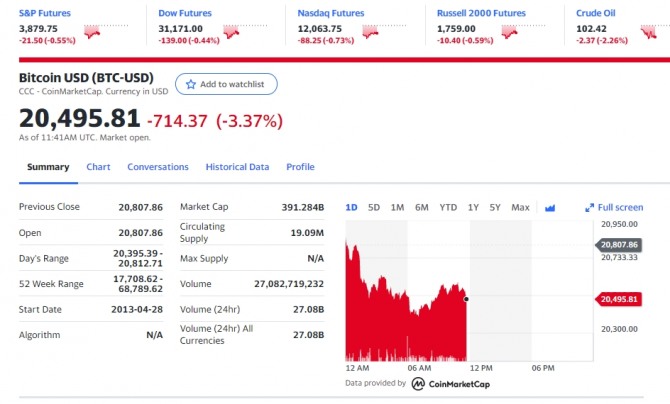Switch chart range to 5D
Viewport: 670px width, 404px height.
click(374, 208)
